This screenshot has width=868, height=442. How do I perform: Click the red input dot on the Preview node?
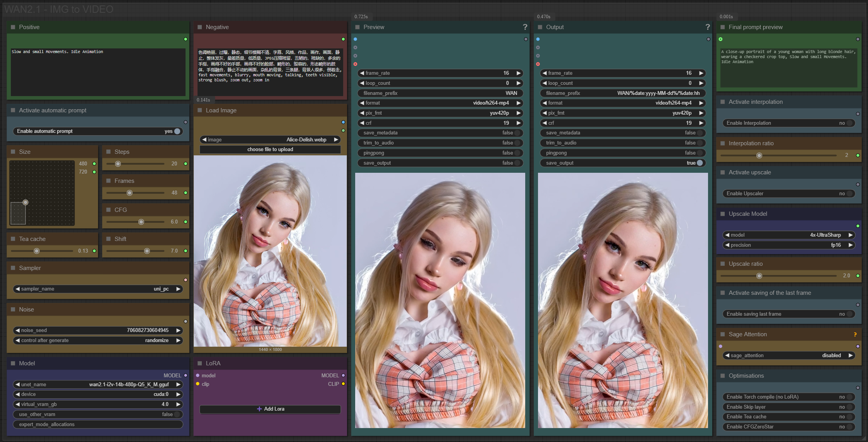point(355,64)
